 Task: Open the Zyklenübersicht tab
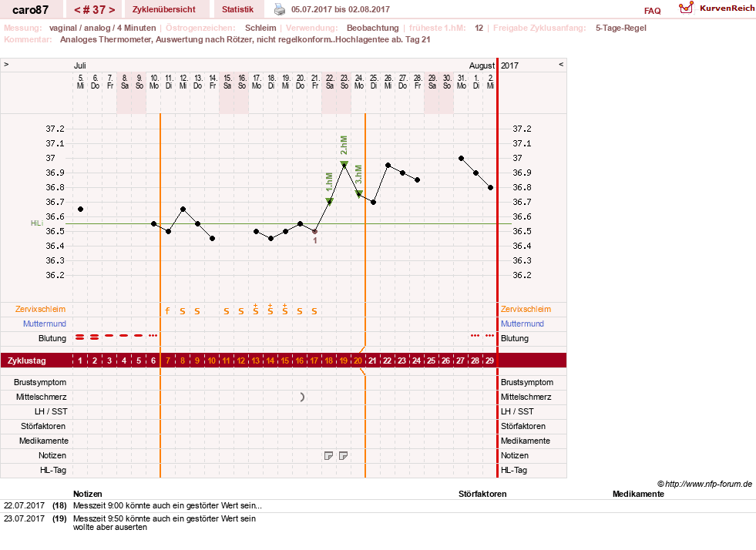pyautogui.click(x=164, y=9)
